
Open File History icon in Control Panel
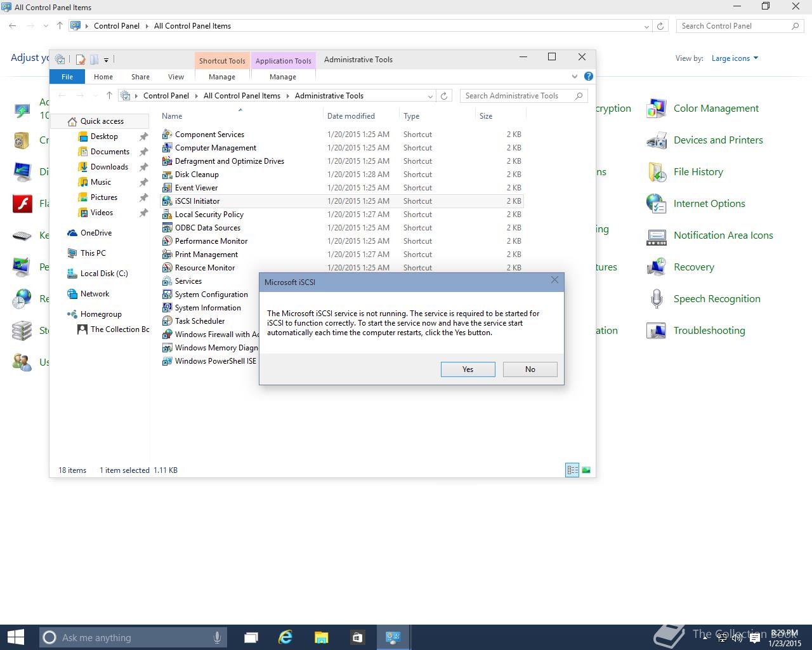coord(657,172)
